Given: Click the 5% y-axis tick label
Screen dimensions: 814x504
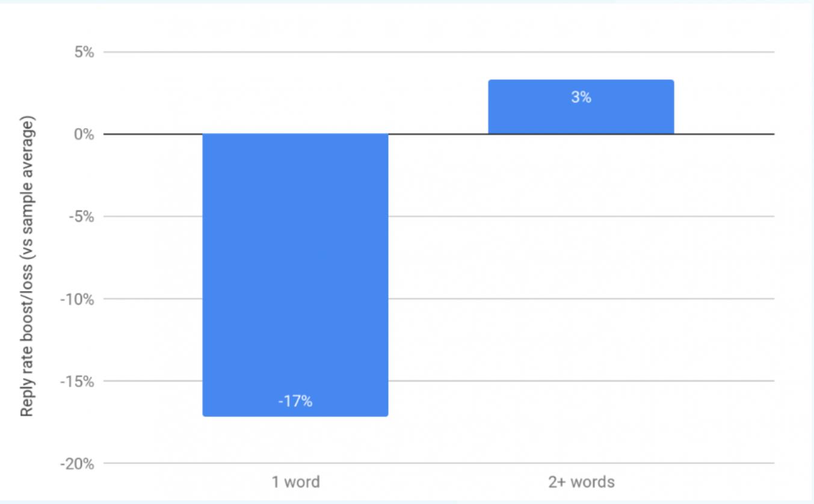Looking at the screenshot, I should point(84,52).
